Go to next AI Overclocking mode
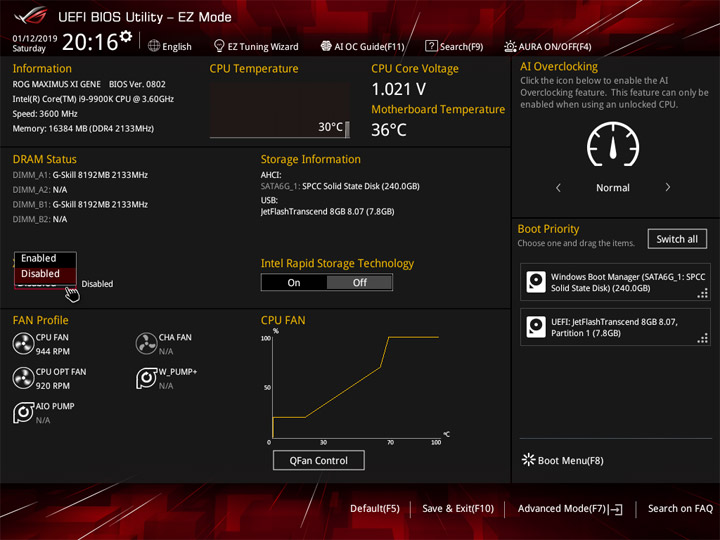 point(668,187)
